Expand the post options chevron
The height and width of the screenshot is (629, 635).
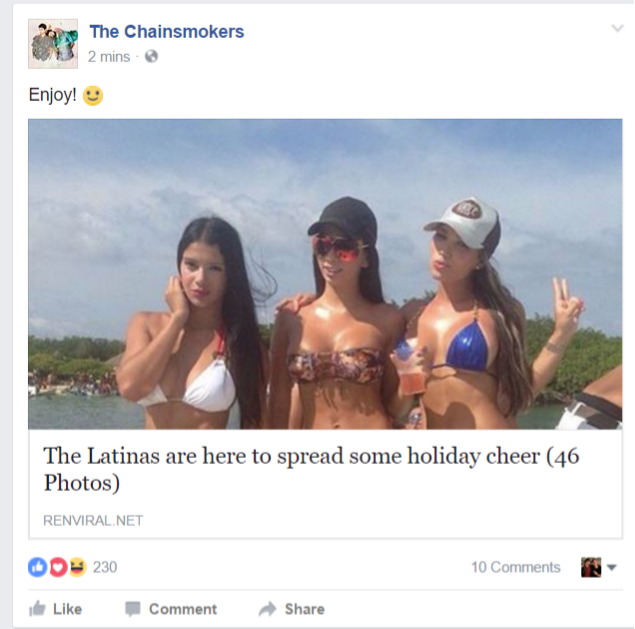pos(617,28)
